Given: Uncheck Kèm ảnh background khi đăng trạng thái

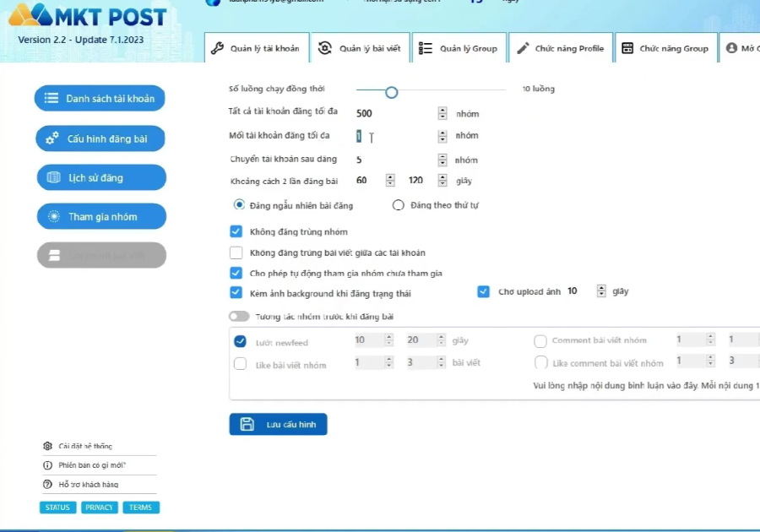Looking at the screenshot, I should coord(236,293).
